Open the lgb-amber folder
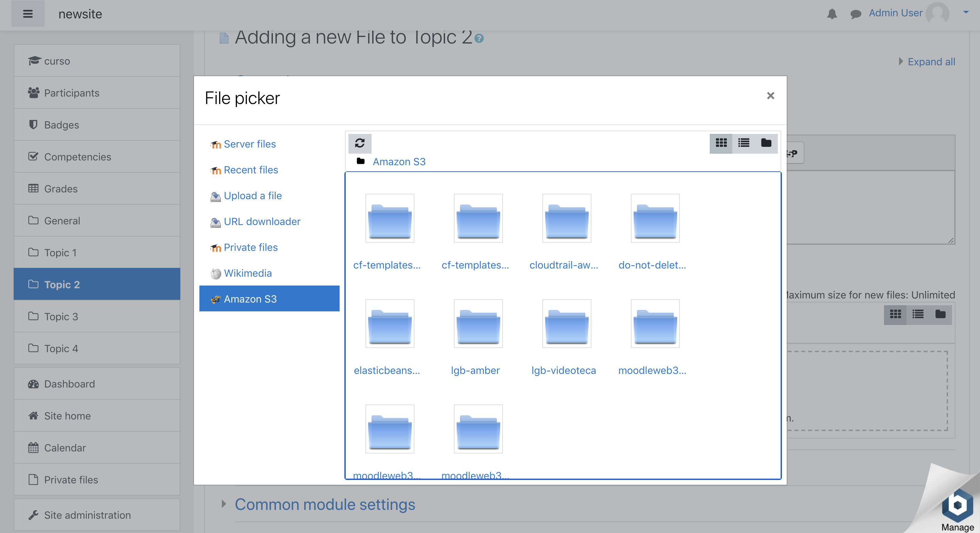This screenshot has width=980, height=533. (478, 324)
